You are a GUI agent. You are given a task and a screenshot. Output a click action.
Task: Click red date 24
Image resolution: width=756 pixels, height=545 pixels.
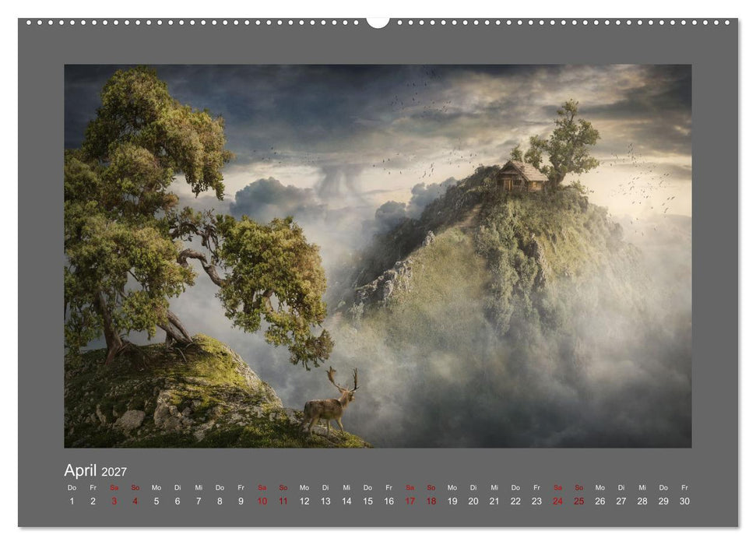(x=557, y=501)
